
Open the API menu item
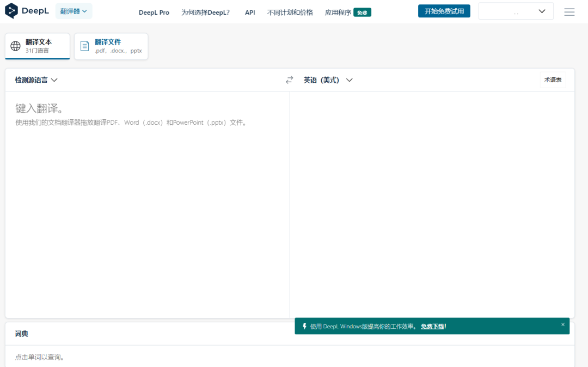tap(250, 13)
